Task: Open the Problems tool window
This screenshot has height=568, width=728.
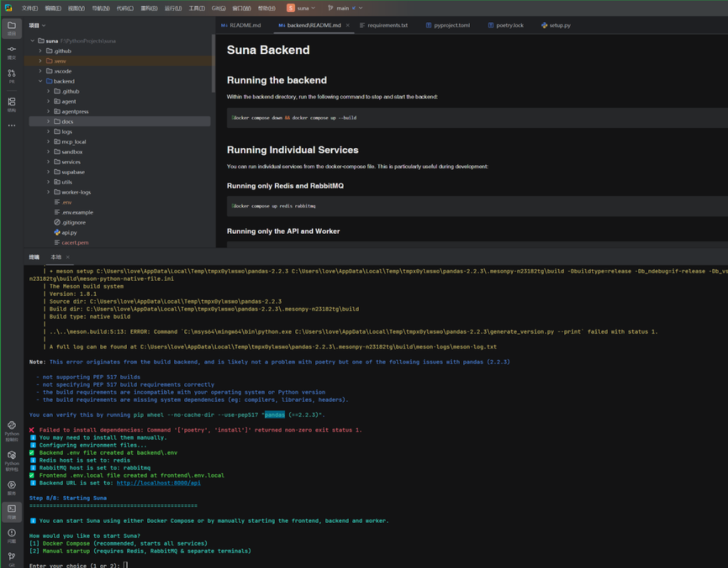Action: (x=11, y=536)
